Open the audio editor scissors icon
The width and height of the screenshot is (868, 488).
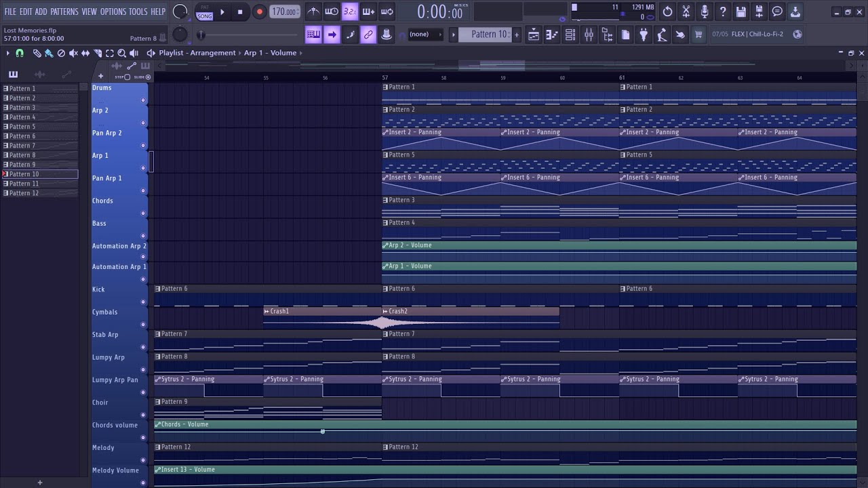[x=686, y=12]
